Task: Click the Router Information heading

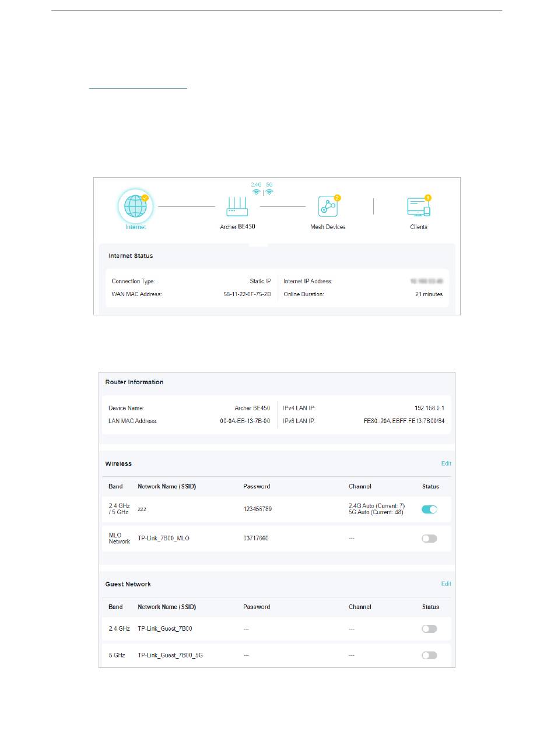Action: [134, 382]
